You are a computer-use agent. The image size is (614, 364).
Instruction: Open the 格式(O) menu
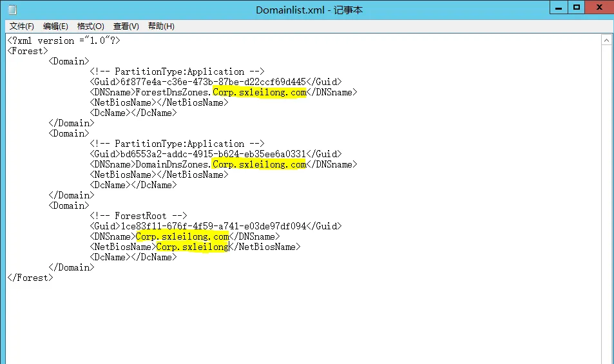tap(90, 26)
